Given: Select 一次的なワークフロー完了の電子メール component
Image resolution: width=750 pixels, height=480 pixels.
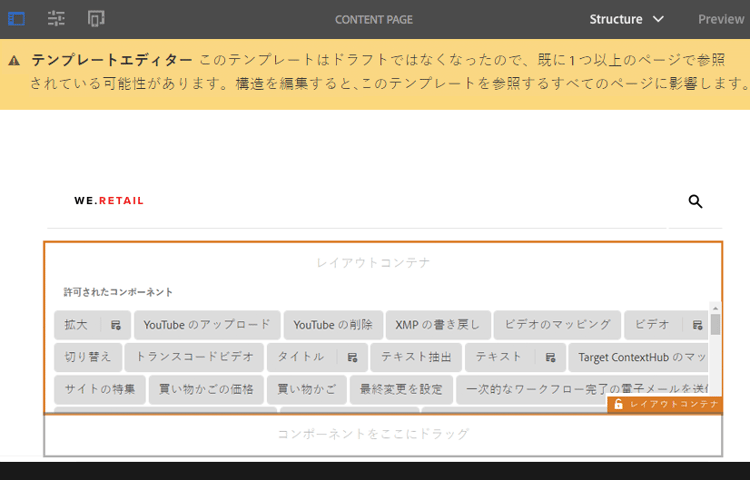Looking at the screenshot, I should [x=583, y=389].
